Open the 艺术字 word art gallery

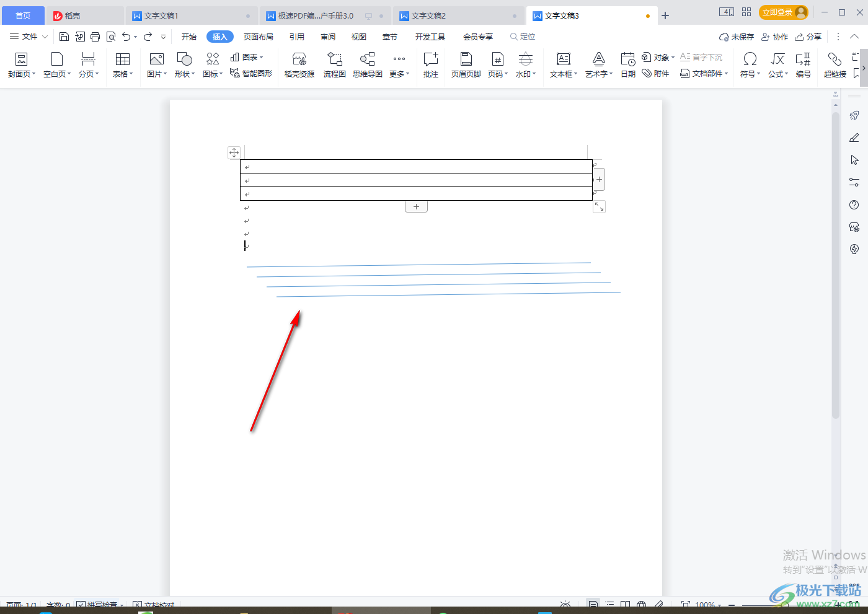[x=599, y=65]
